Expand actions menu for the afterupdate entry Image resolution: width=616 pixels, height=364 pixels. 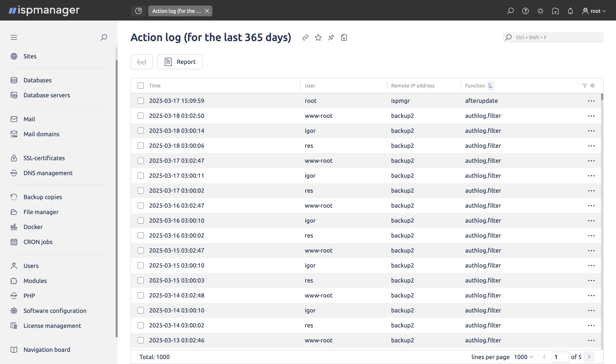(591, 101)
